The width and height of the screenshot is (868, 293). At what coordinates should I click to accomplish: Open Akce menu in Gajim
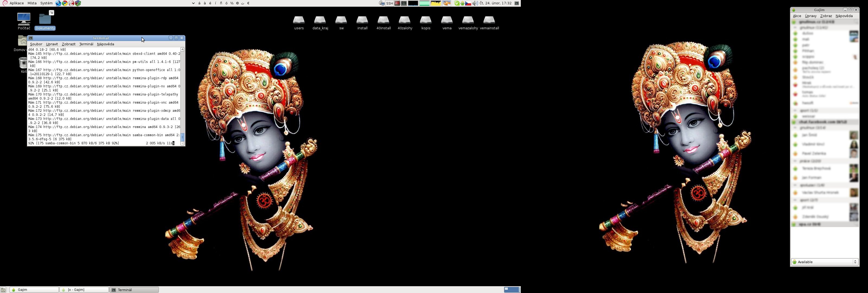click(797, 16)
